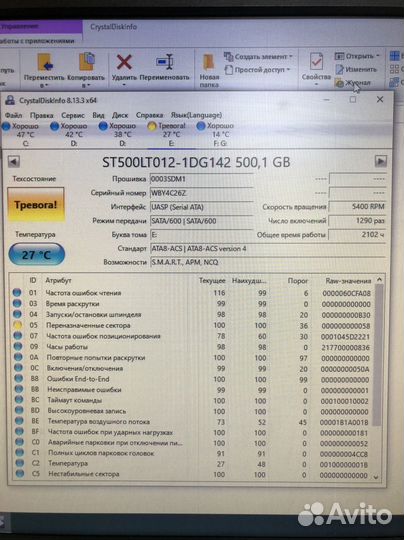Click the Стандарт field ATA8-ACS

(268, 249)
